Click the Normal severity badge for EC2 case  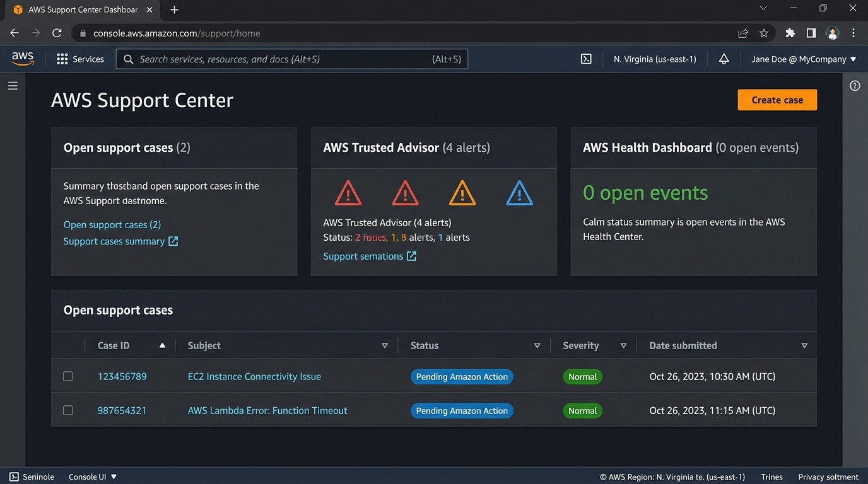coord(582,377)
